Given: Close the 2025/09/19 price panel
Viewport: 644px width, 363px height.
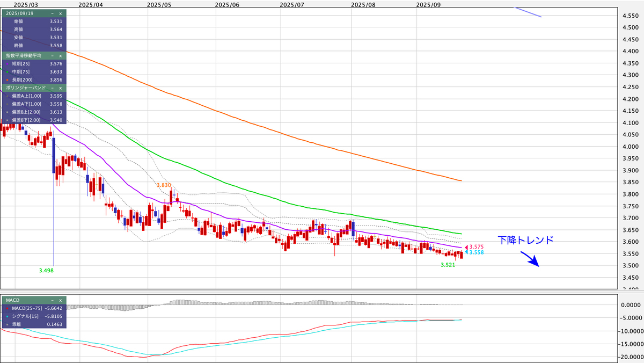Looking at the screenshot, I should [x=60, y=12].
